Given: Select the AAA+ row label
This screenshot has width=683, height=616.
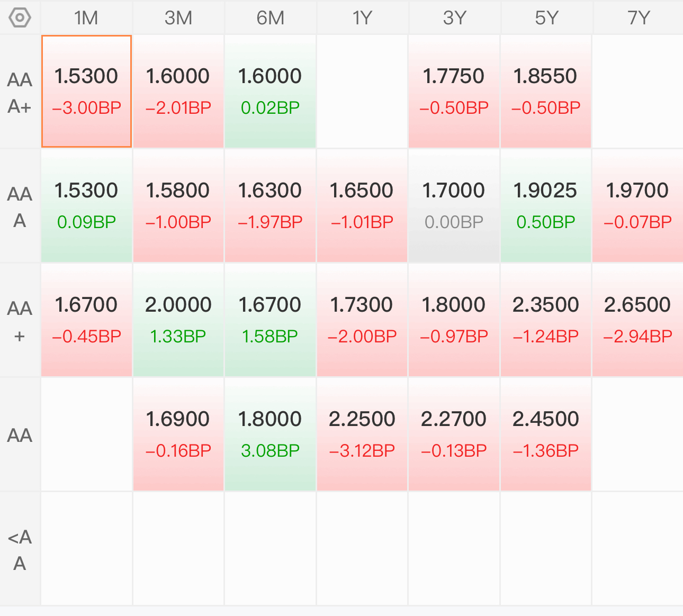Looking at the screenshot, I should (20, 92).
